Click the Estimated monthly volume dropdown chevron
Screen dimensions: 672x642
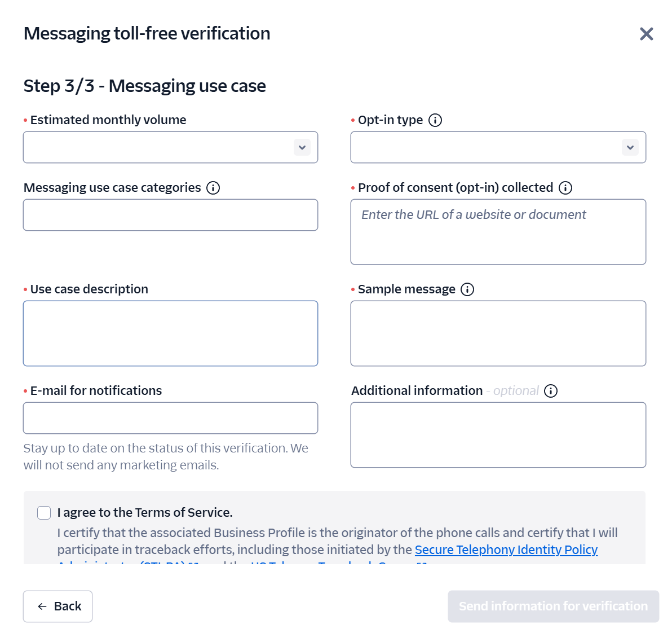click(x=302, y=147)
